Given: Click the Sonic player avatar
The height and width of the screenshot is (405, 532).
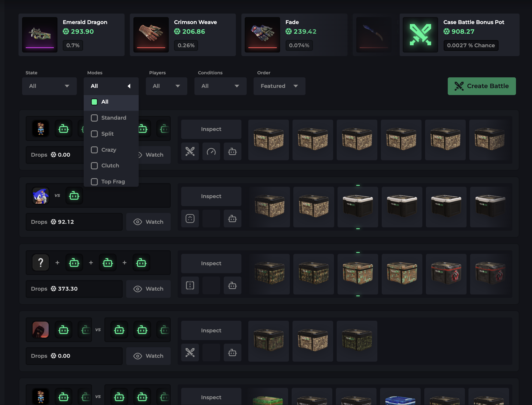Looking at the screenshot, I should click(41, 196).
